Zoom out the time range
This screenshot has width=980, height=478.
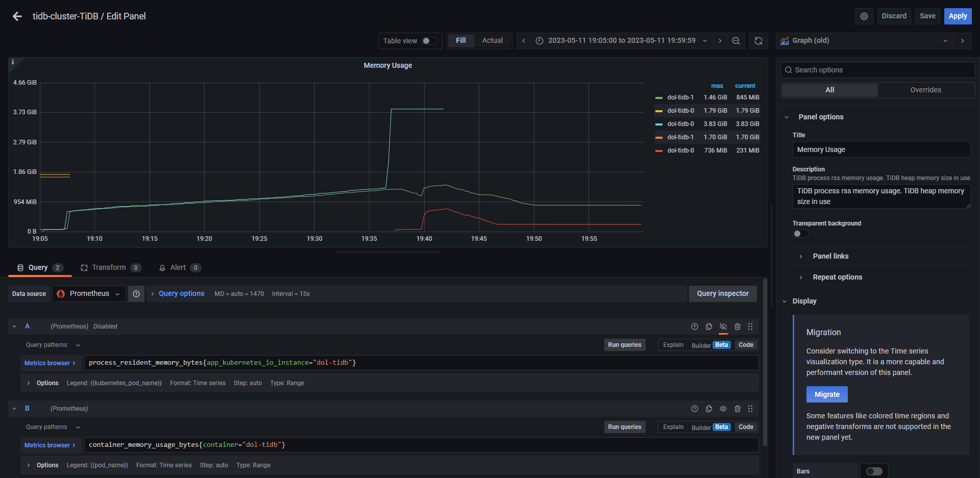coord(736,40)
